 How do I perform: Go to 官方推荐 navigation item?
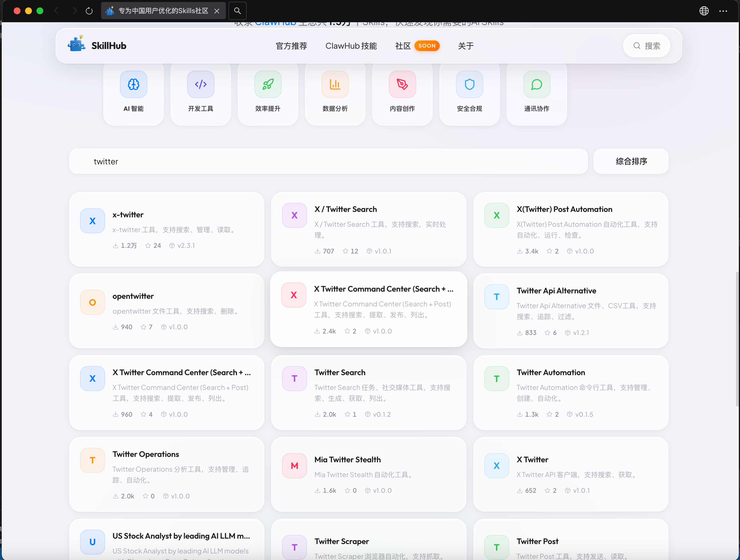coord(291,46)
